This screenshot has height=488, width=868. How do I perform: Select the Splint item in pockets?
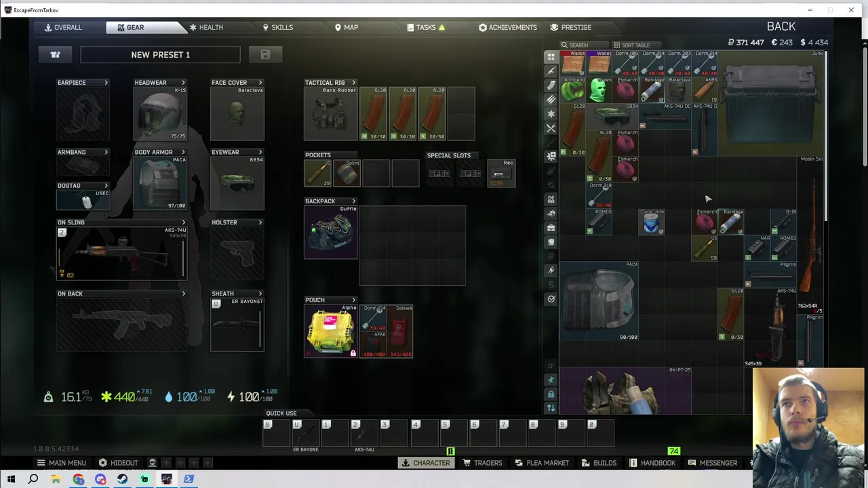[x=347, y=174]
